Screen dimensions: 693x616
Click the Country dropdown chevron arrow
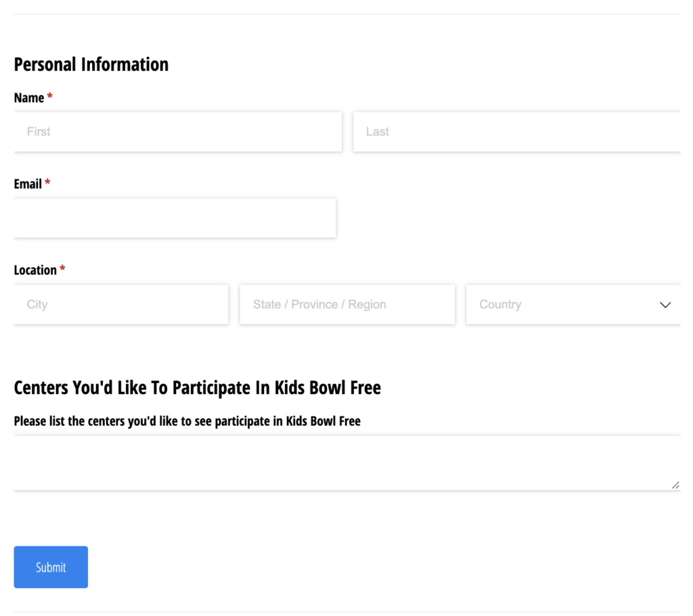(x=665, y=305)
